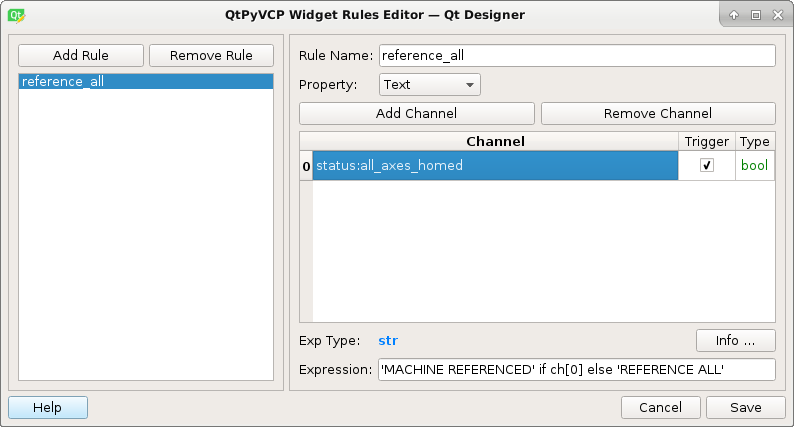Image resolution: width=794 pixels, height=427 pixels.
Task: Toggle the Trigger checkbox for channel 0
Action: (707, 165)
